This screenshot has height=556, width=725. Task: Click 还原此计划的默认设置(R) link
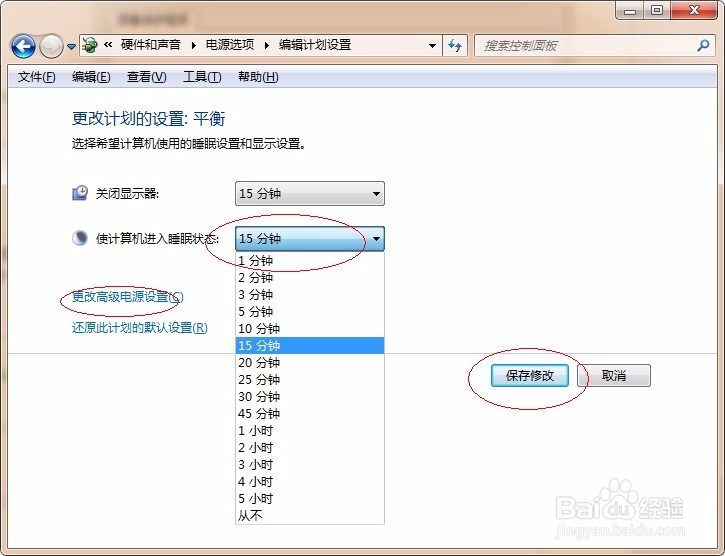(x=140, y=328)
